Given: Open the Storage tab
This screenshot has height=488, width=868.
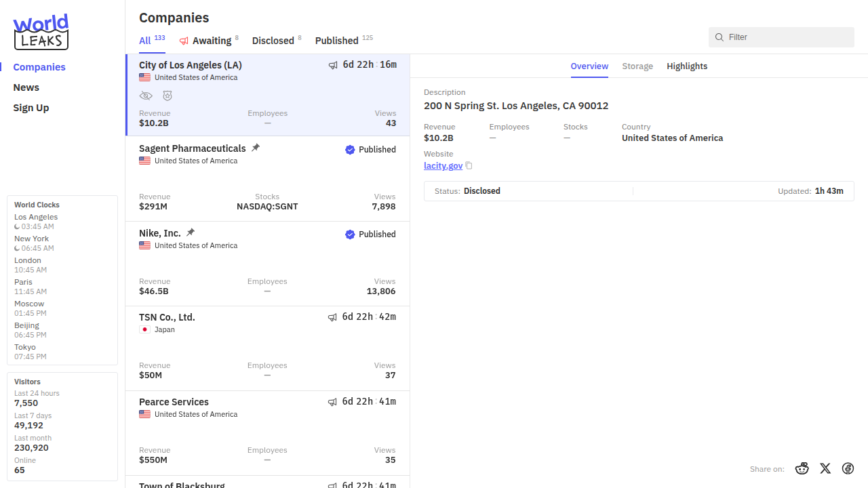Looking at the screenshot, I should click(637, 66).
